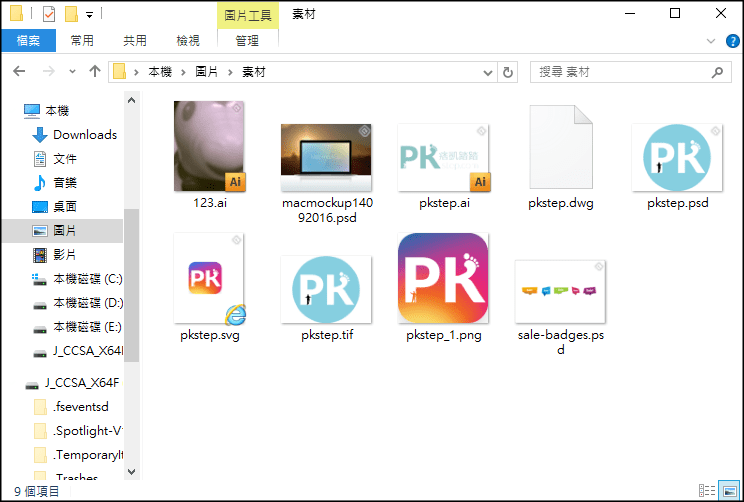The height and width of the screenshot is (502, 744).
Task: Go up one folder level
Action: (95, 72)
